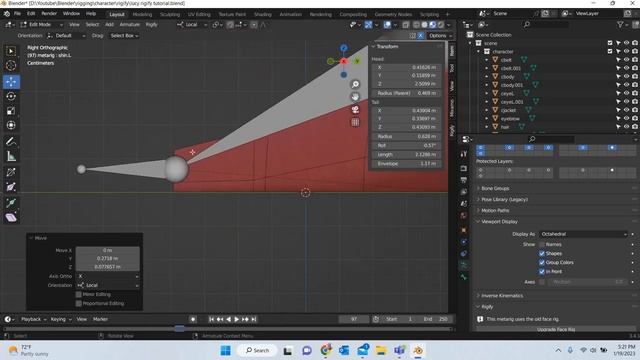
Task: Select the Roll tool
Action: pyautogui.click(x=11, y=172)
